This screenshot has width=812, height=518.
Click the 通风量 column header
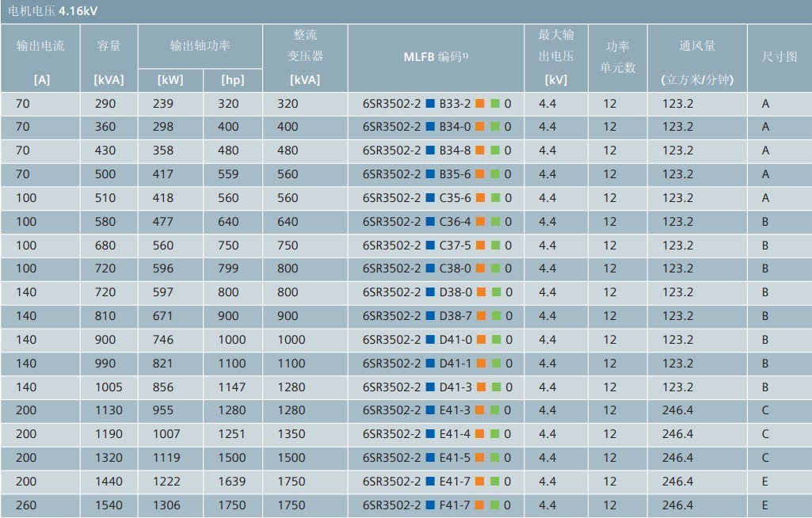coord(696,46)
